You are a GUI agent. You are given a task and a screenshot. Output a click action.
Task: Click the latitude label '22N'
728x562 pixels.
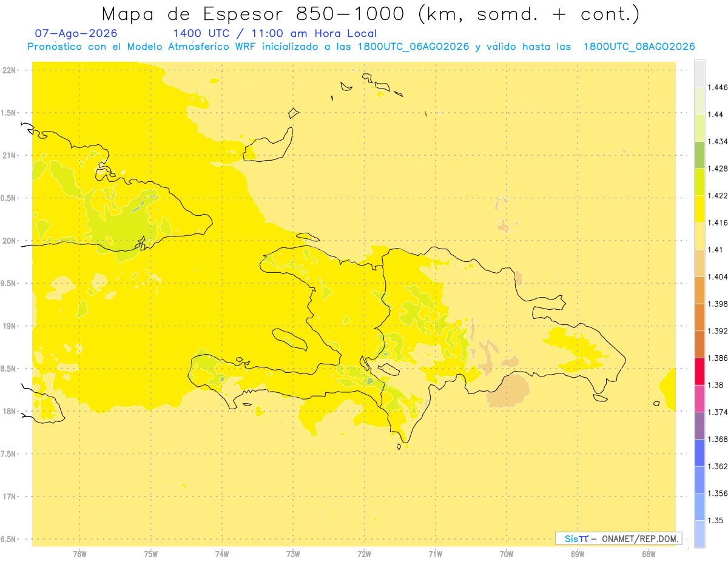10,70
